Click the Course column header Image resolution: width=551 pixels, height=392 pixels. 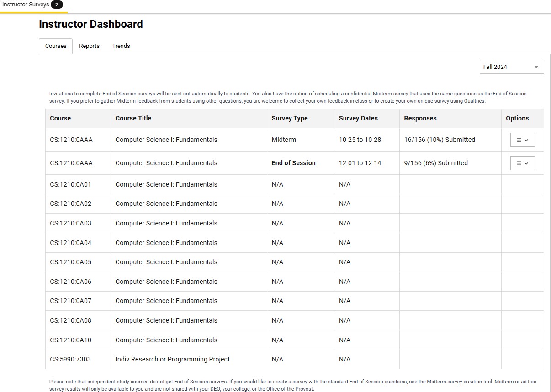coord(60,118)
